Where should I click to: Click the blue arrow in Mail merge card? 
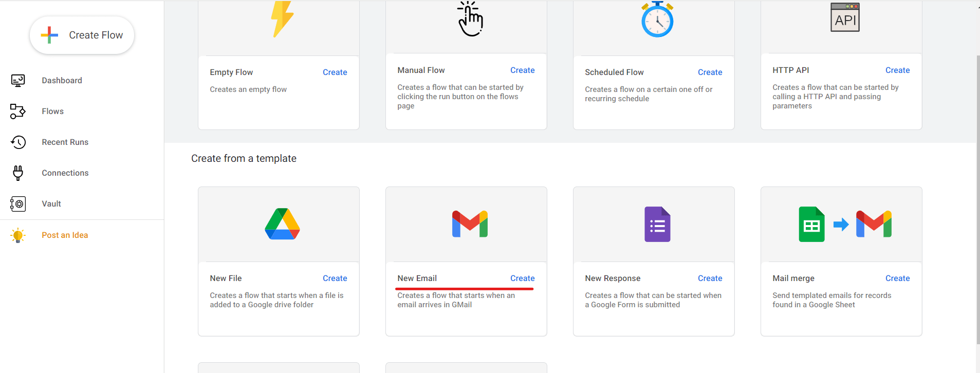click(841, 225)
